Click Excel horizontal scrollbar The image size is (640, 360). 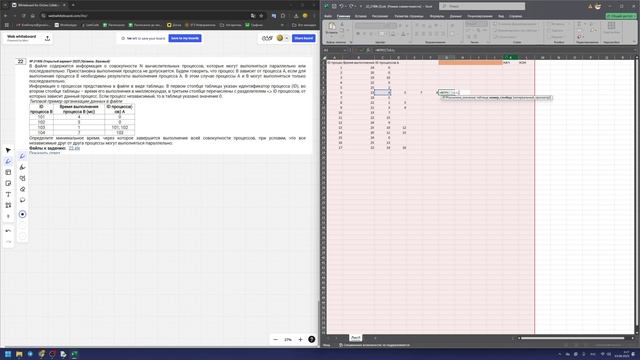[572, 338]
